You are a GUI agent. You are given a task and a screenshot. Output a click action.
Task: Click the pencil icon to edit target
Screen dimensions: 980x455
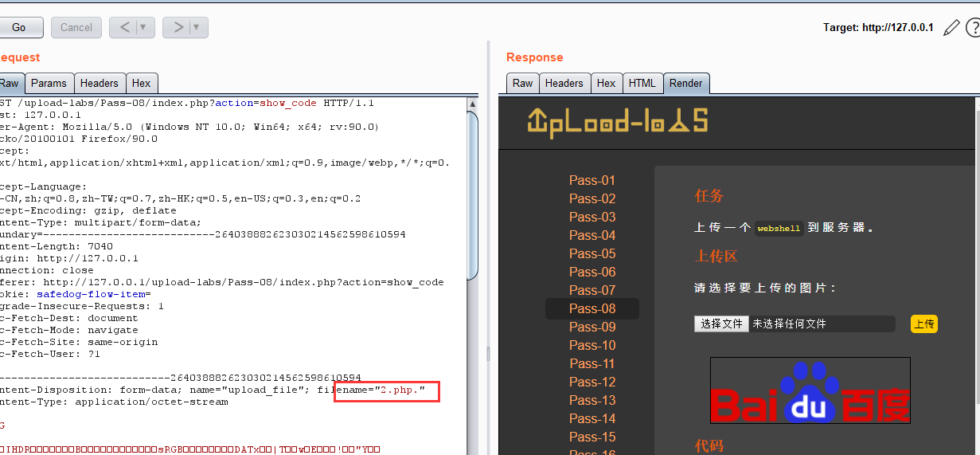click(x=951, y=28)
